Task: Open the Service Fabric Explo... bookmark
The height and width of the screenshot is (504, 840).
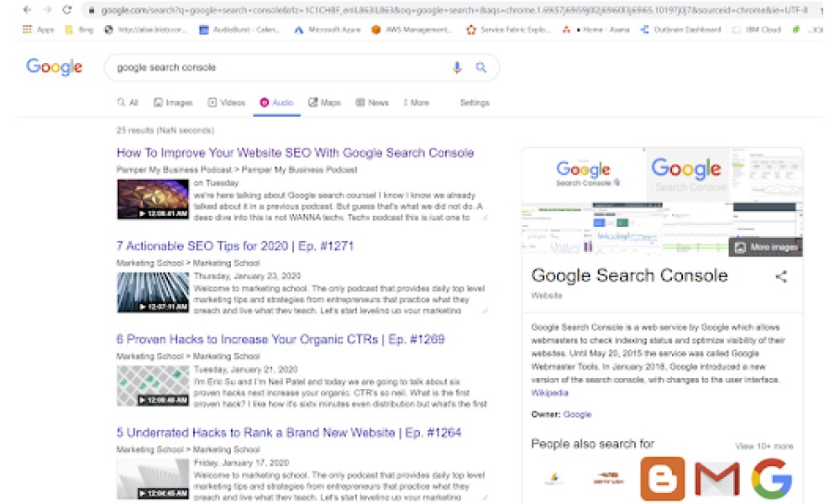Action: tap(508, 30)
